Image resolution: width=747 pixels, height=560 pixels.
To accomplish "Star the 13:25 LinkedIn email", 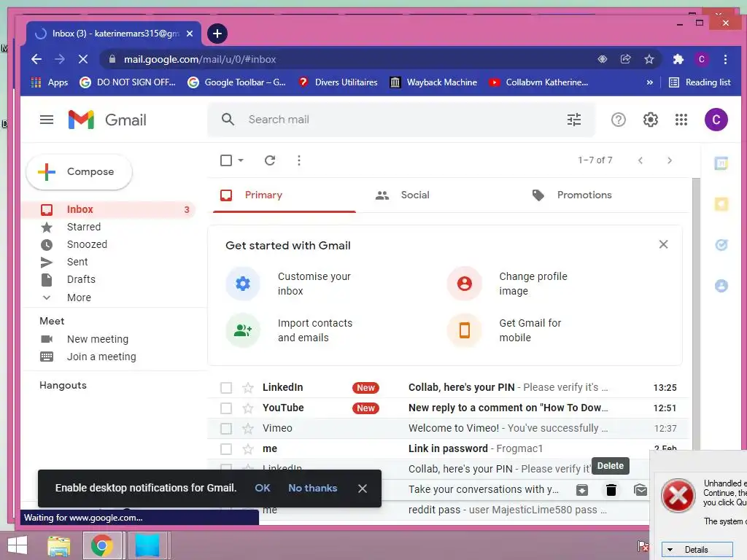I will pos(248,388).
